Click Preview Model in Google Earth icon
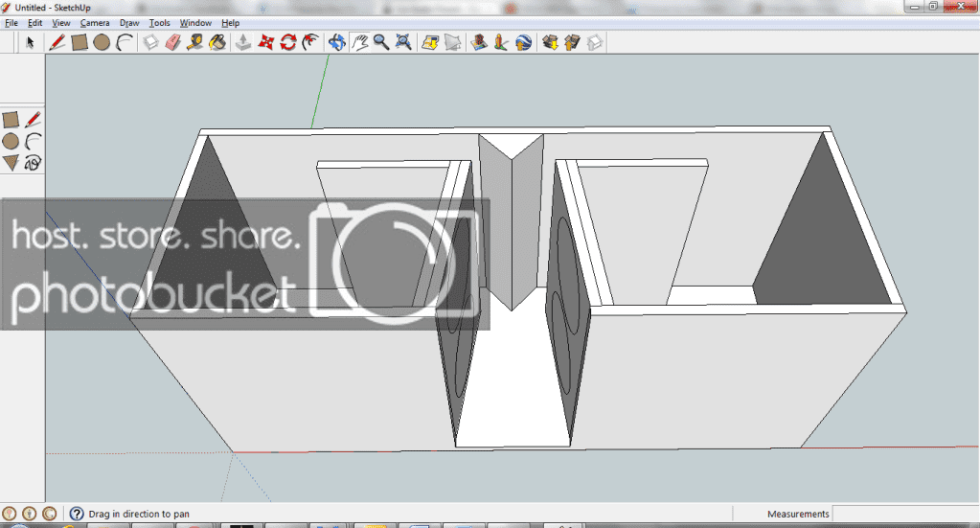 (x=523, y=42)
